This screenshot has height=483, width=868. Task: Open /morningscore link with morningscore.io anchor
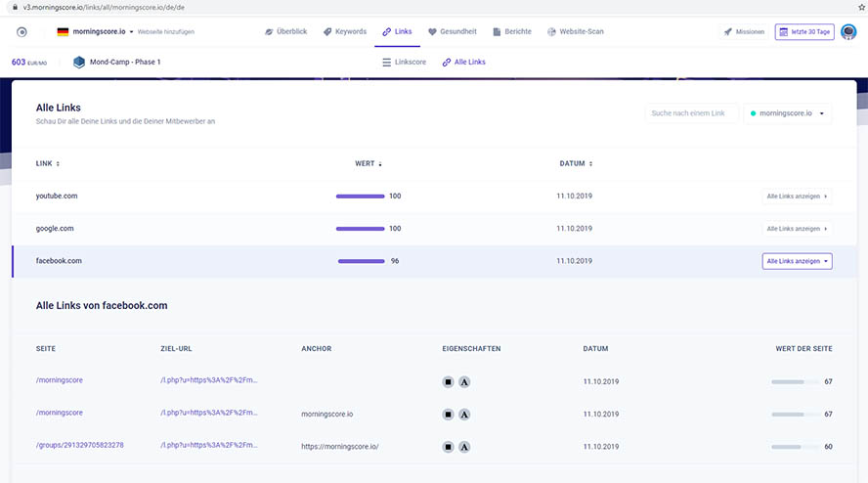(x=60, y=413)
